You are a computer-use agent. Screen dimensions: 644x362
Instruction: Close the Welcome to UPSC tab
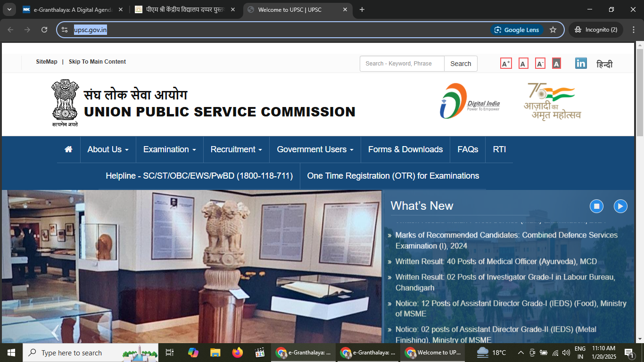(x=345, y=9)
